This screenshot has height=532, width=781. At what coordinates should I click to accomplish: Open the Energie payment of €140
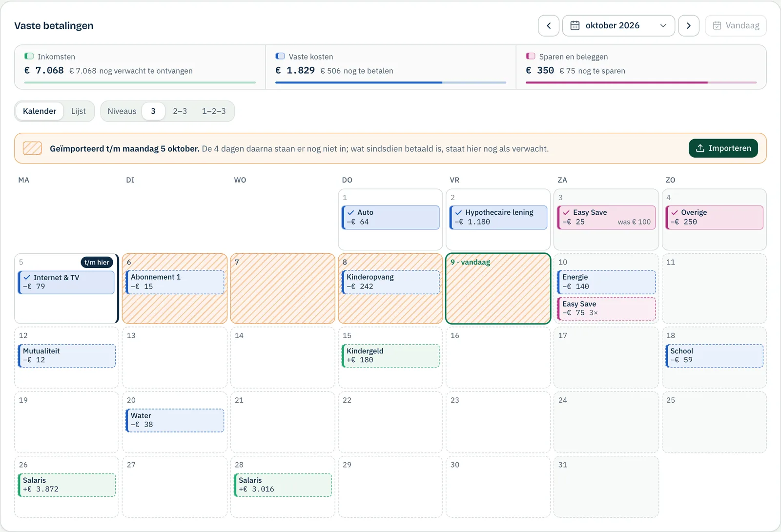(607, 282)
